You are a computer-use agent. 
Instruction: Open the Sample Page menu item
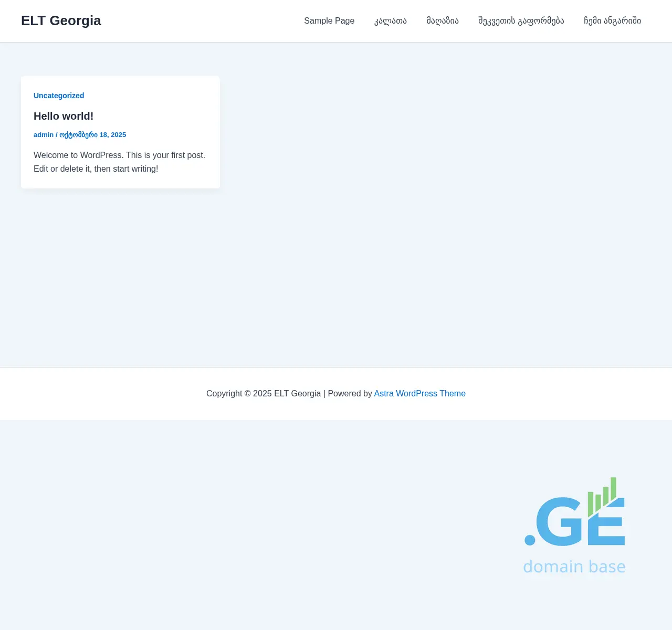(x=329, y=21)
